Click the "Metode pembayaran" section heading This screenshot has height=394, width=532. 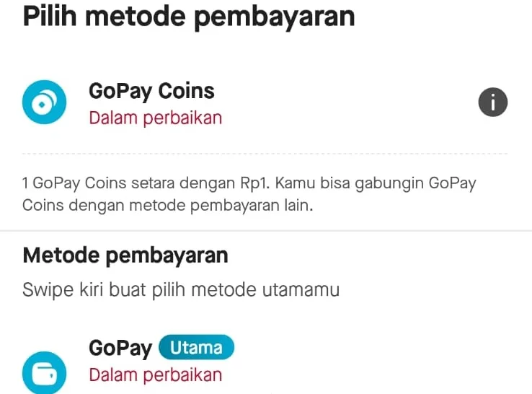(125, 255)
